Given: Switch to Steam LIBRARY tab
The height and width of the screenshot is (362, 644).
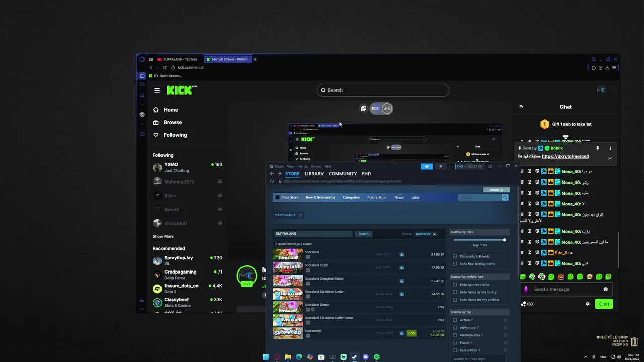Looking at the screenshot, I should tap(314, 174).
